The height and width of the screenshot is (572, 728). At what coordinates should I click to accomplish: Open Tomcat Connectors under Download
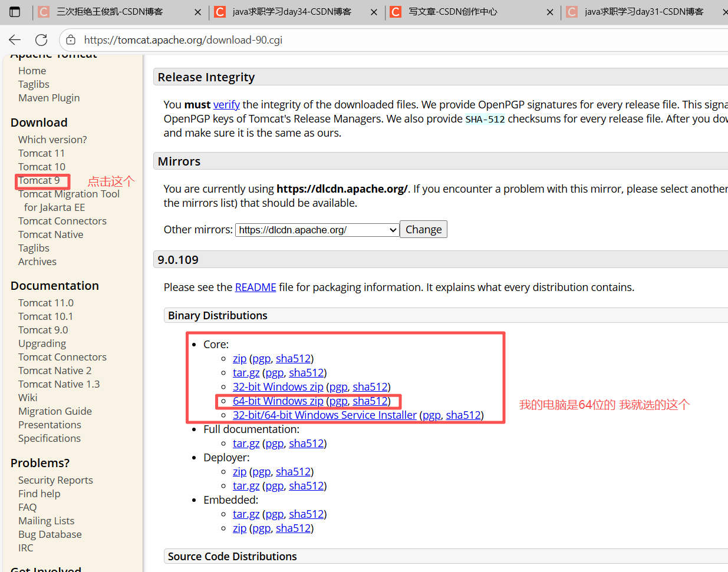[x=62, y=221]
